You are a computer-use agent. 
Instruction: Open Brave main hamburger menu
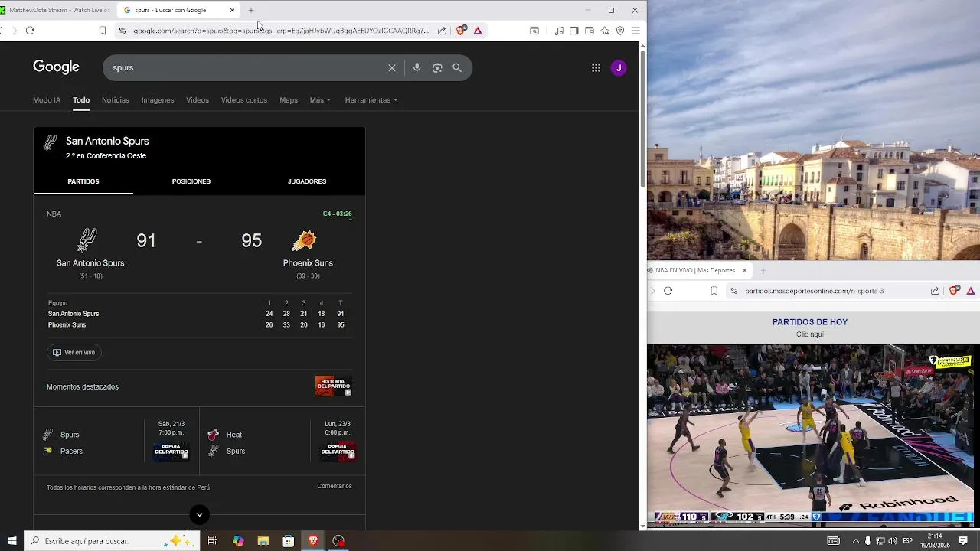click(635, 31)
